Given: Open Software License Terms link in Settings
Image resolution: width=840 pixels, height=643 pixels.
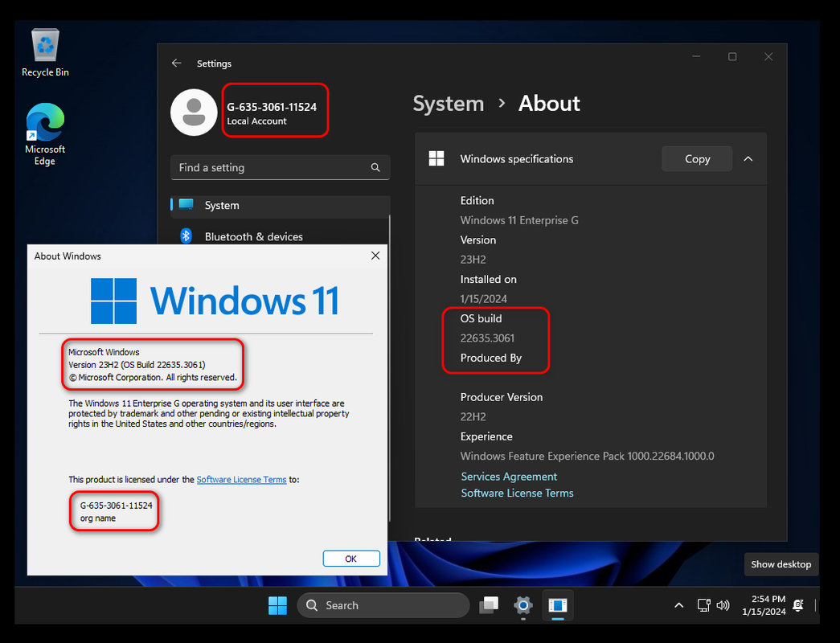Looking at the screenshot, I should [517, 493].
